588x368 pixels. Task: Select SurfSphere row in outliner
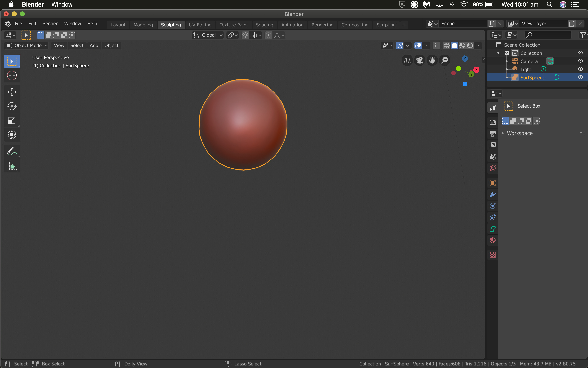coord(537,77)
